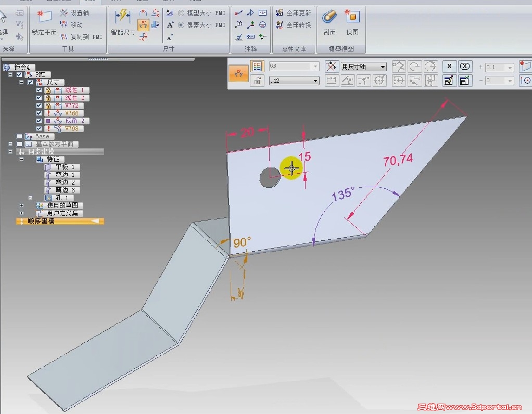Select the 弯边 1 flange feature

coord(62,175)
